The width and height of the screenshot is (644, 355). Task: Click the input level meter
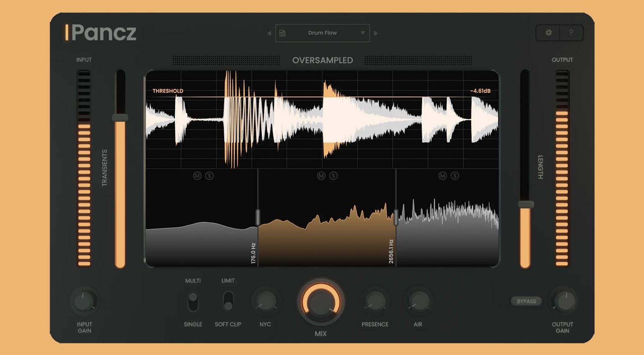tap(84, 168)
